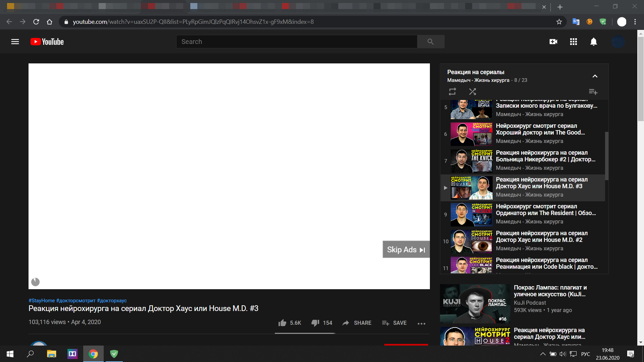This screenshot has height=362, width=644.
Task: Click the address bar URL
Action: pyautogui.click(x=193, y=22)
